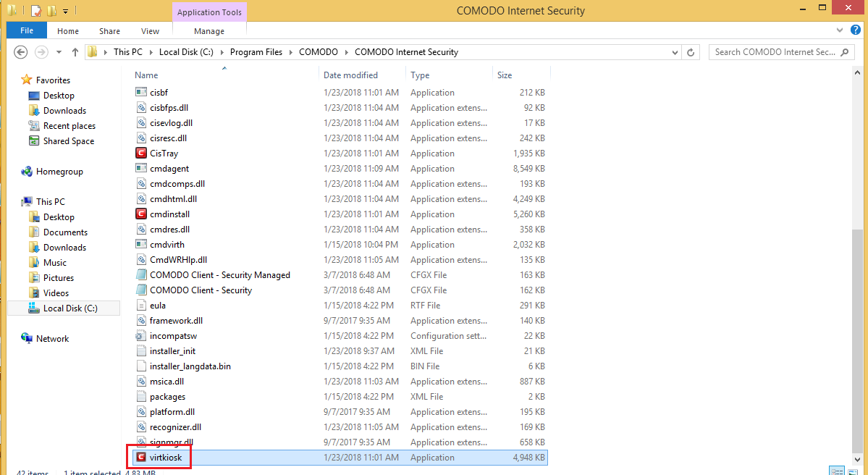Switch to the View ribbon tab

click(x=150, y=31)
